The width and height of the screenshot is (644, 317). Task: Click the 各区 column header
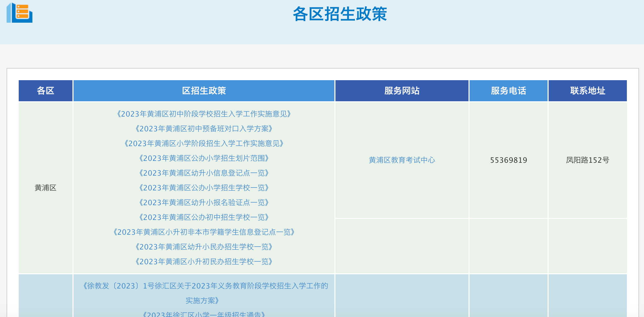click(45, 90)
